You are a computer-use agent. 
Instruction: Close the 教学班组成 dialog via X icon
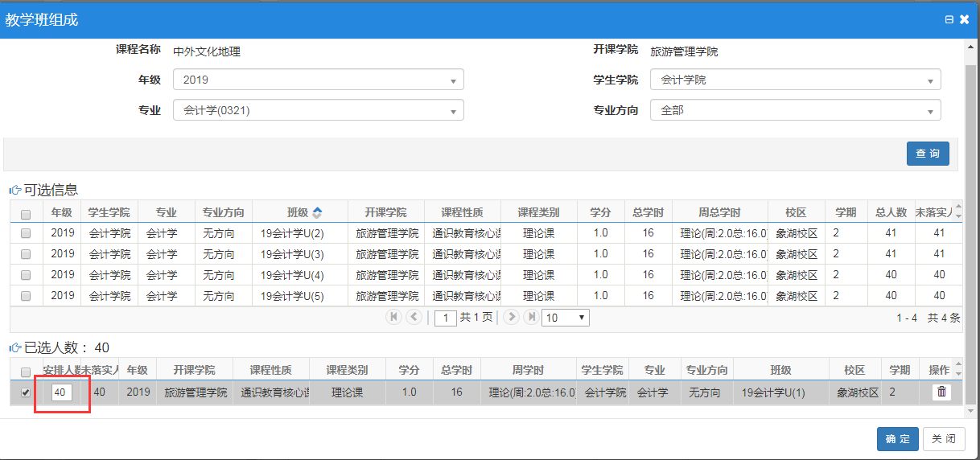pos(965,19)
